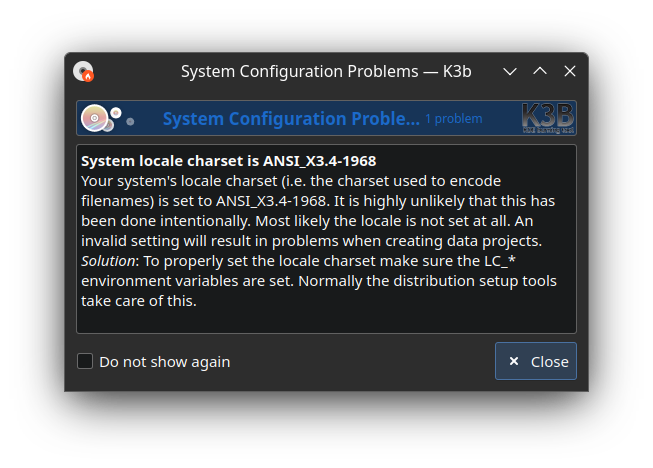Click the X icon inside Close button
This screenshot has width=653, height=468.
pyautogui.click(x=513, y=362)
